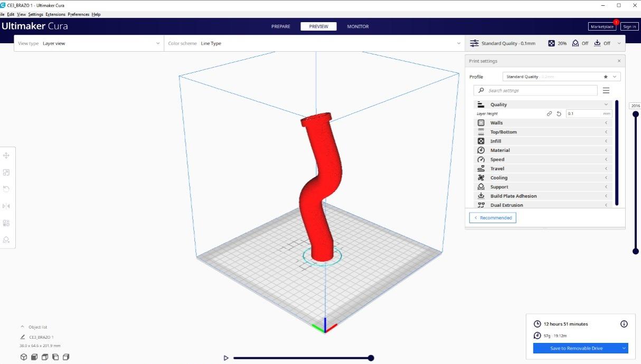The width and height of the screenshot is (641, 364).
Task: Open the Extensions menu
Action: pyautogui.click(x=55, y=14)
